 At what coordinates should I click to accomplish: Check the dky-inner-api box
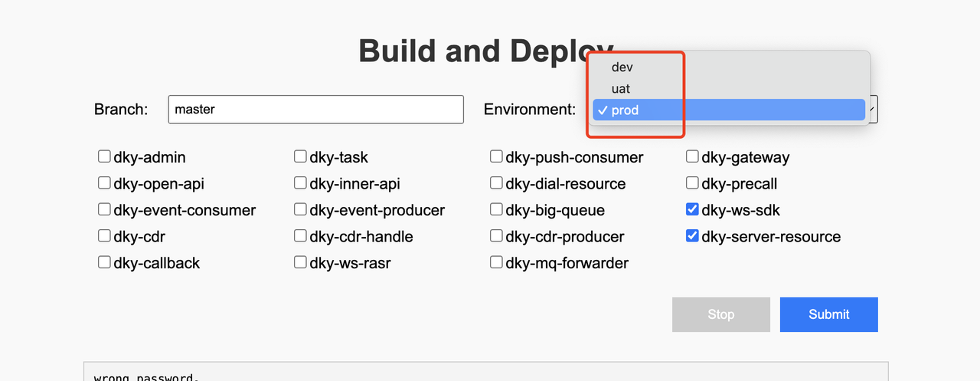301,183
